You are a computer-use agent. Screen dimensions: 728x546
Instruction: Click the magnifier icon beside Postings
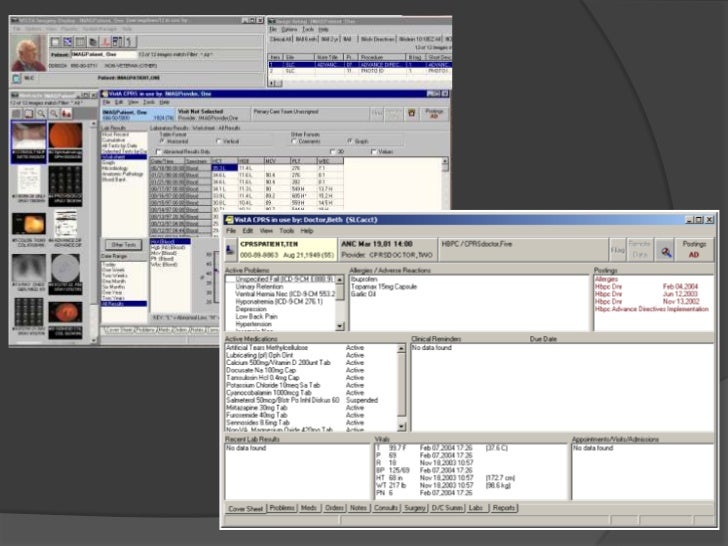coord(666,247)
